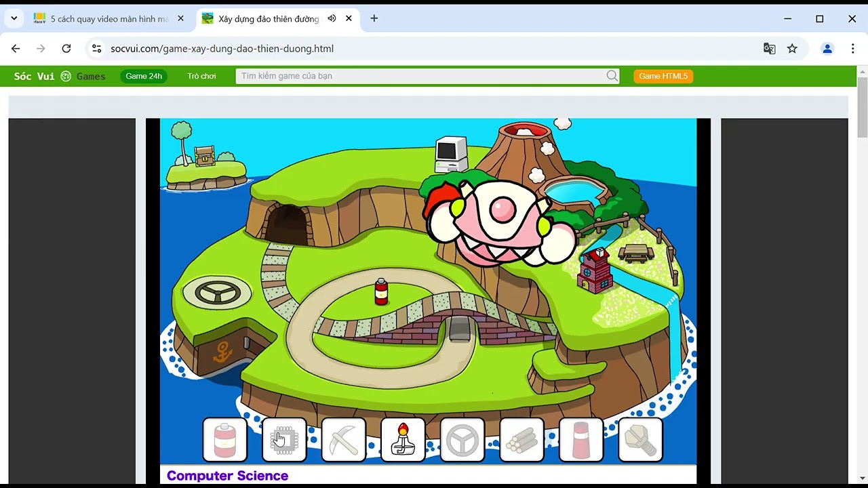Focus the game search input field
The height and width of the screenshot is (488, 868).
click(x=420, y=76)
